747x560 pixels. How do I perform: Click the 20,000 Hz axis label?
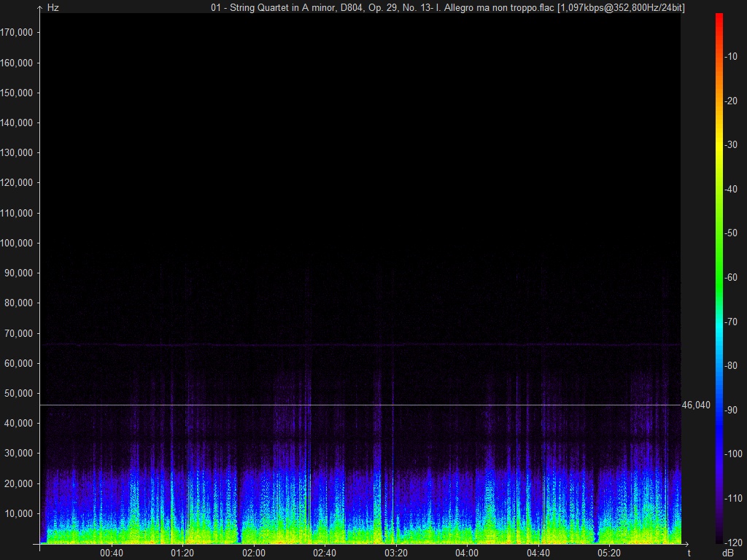[18, 484]
